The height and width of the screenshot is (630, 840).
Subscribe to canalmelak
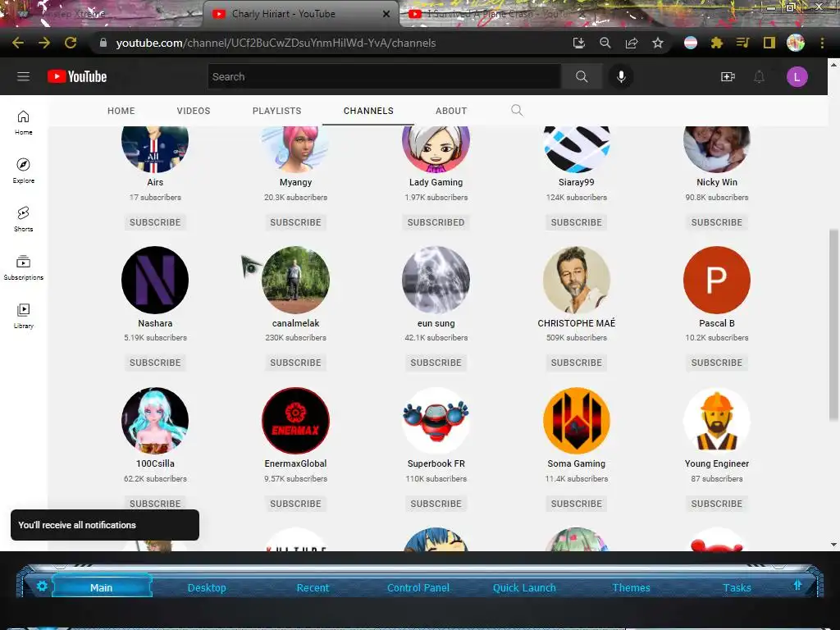tap(295, 363)
